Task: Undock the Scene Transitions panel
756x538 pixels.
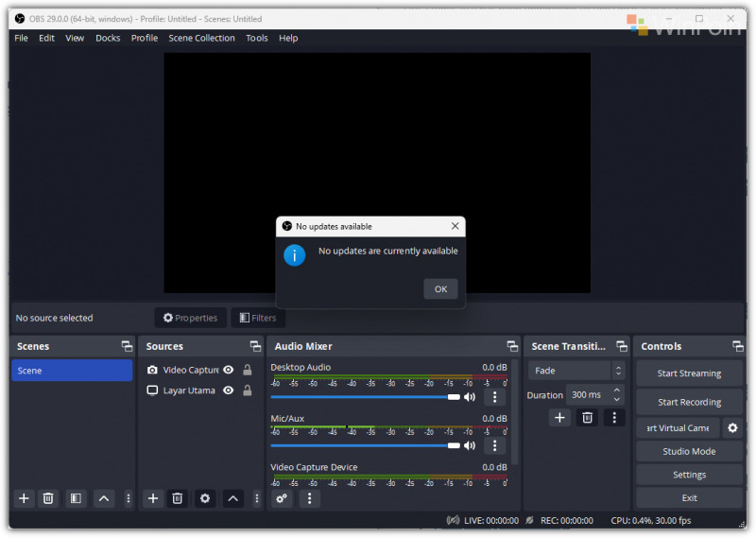Action: pyautogui.click(x=622, y=346)
